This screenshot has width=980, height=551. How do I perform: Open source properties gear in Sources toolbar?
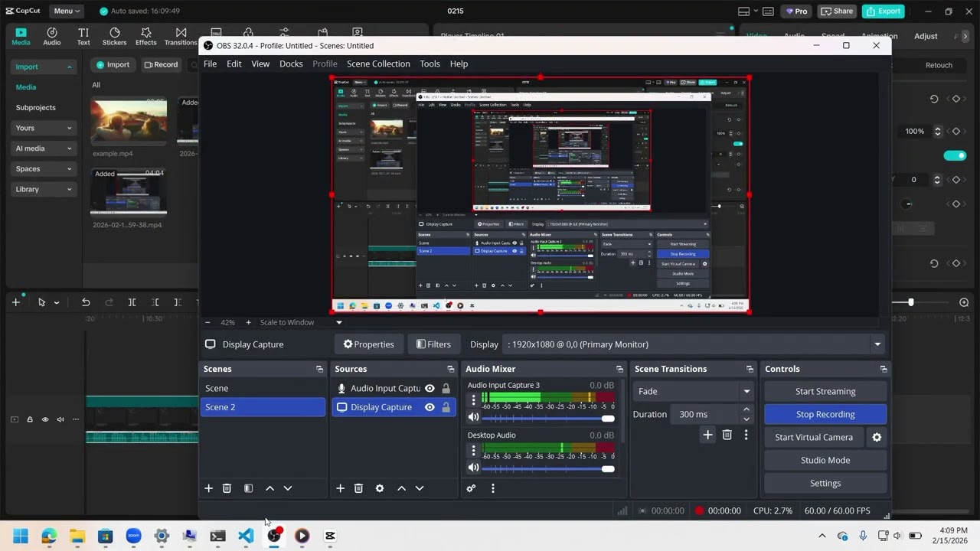(380, 488)
